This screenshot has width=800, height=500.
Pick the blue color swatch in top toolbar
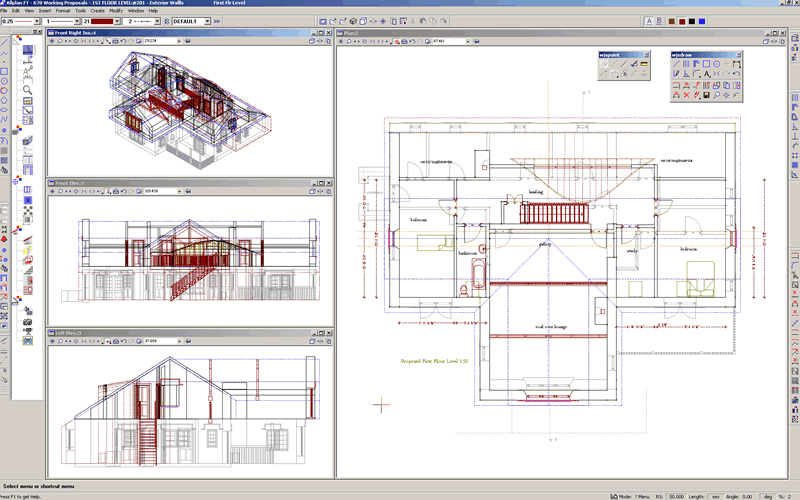(x=702, y=21)
